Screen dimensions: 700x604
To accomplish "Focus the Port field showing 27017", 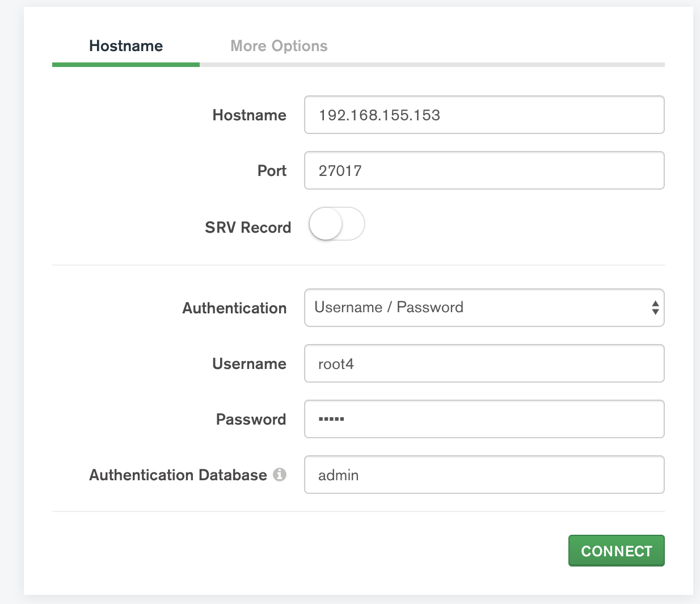I will pos(484,171).
